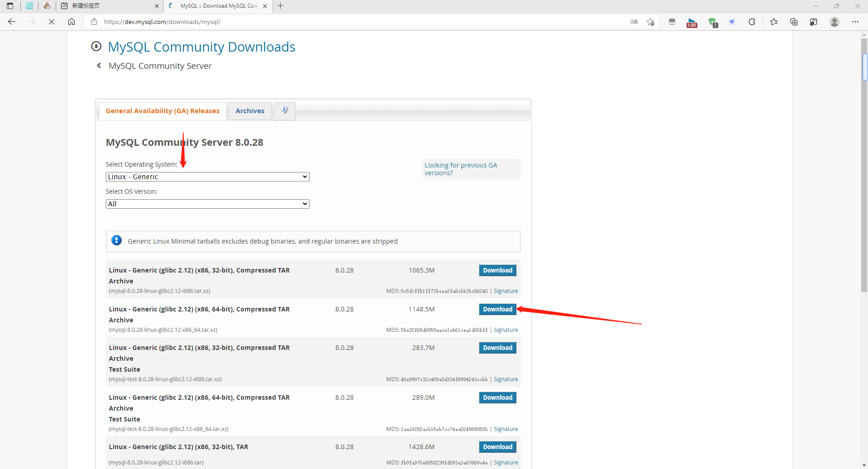Open the red download extension icon
Image resolution: width=868 pixels, height=469 pixels.
[x=692, y=22]
